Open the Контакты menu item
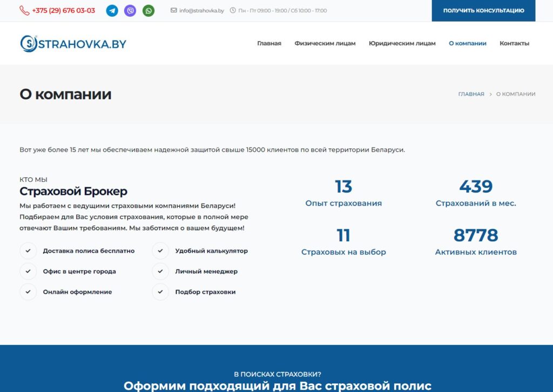553x392 pixels. 514,43
